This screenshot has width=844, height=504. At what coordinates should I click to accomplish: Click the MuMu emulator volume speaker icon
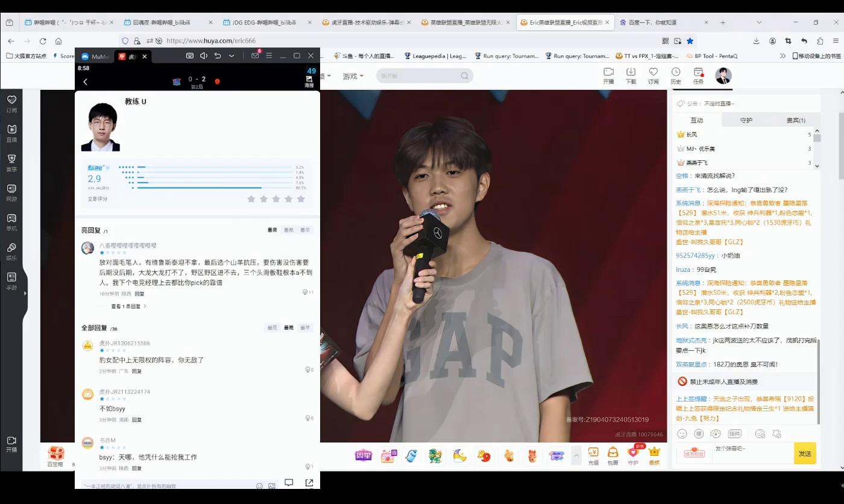pos(204,56)
